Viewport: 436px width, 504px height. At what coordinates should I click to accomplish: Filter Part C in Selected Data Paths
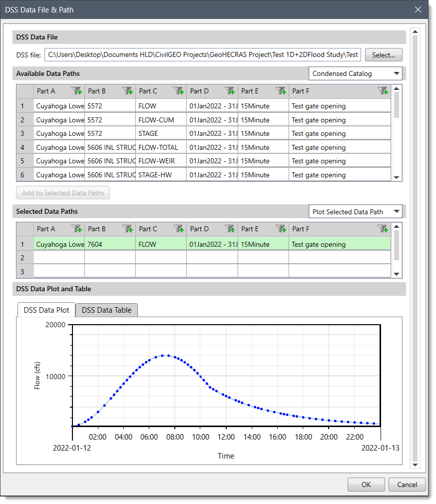point(178,229)
